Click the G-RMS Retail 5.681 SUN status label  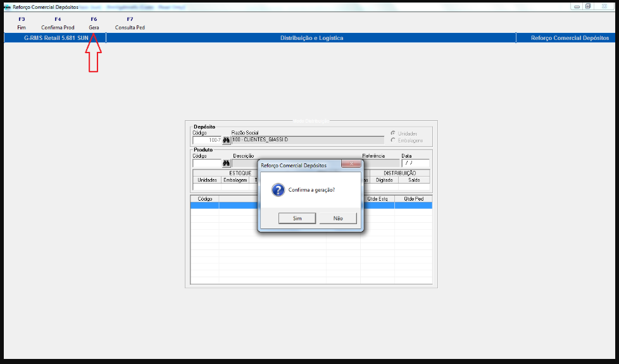pos(56,38)
